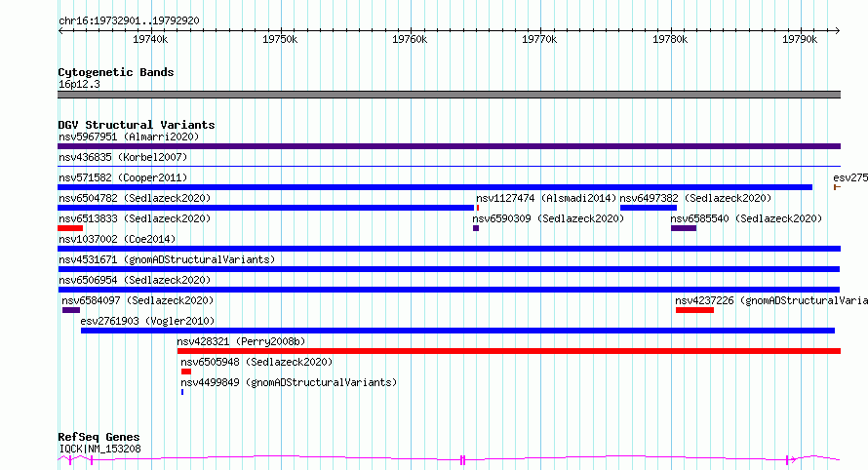Click the DGV Structural Variants track title
The height and width of the screenshot is (470, 868).
point(137,125)
